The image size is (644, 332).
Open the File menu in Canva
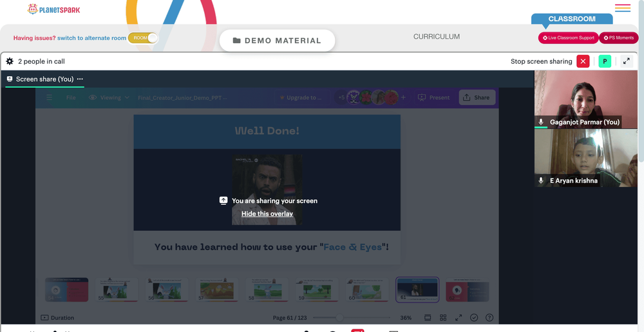[x=71, y=97]
